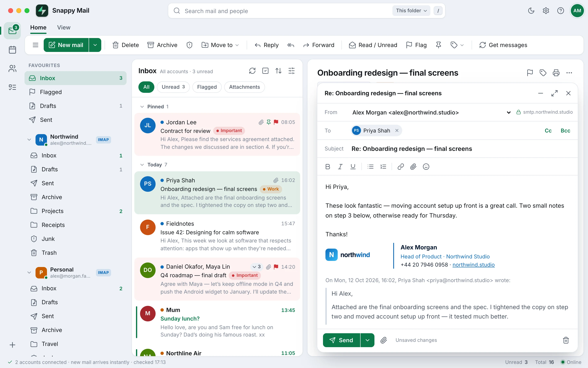Toggle italic formatting in compose
The height and width of the screenshot is (368, 588).
(340, 166)
